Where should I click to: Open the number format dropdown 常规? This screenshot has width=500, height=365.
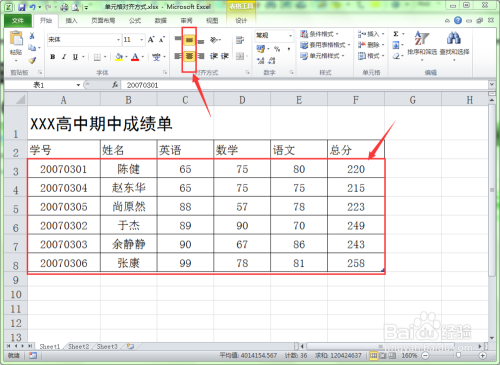[x=291, y=35]
